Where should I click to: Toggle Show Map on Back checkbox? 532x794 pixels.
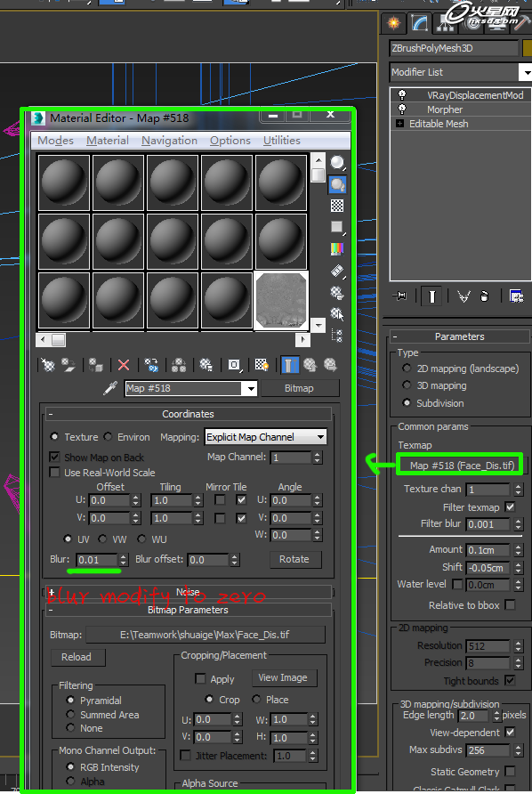[54, 457]
